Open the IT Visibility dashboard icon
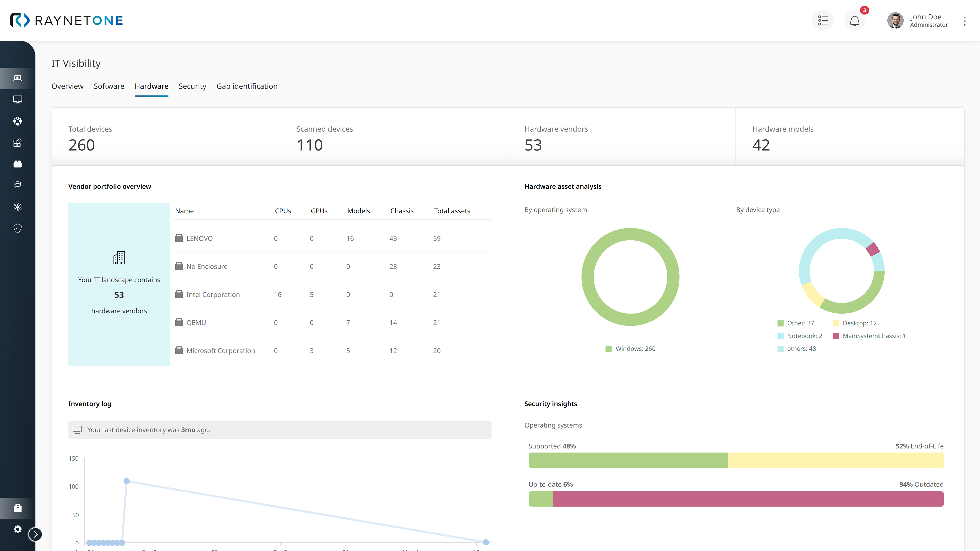Screen dimensions: 980x551 click(x=17, y=78)
